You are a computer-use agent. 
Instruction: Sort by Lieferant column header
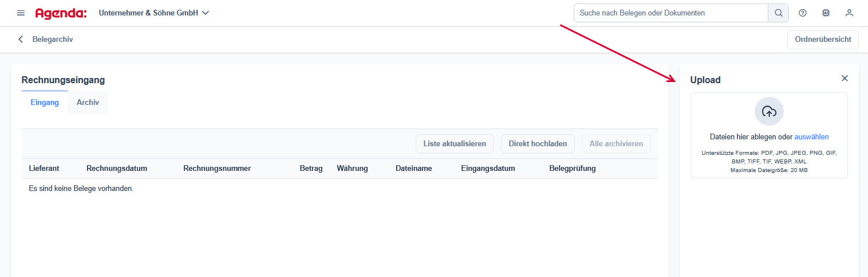tap(44, 169)
